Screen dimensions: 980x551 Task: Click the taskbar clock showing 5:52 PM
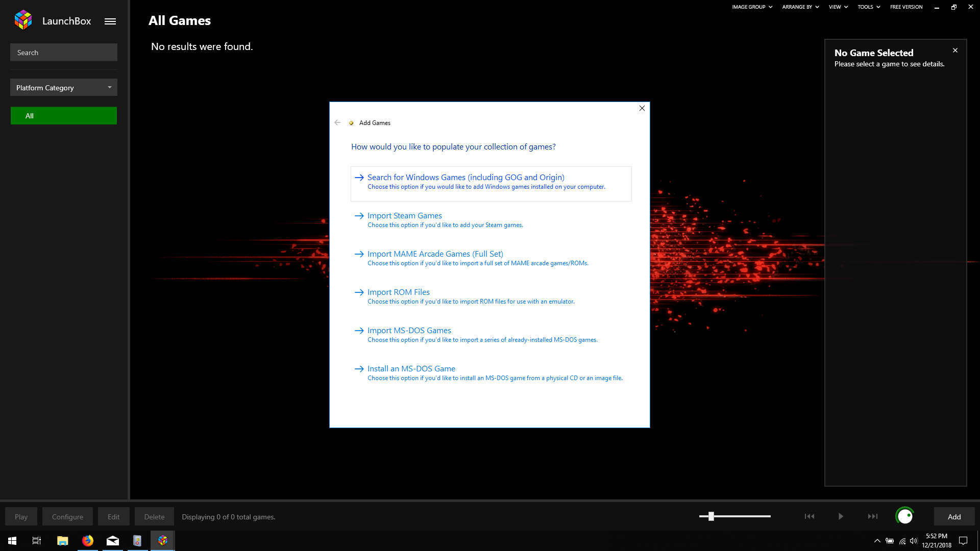(937, 541)
